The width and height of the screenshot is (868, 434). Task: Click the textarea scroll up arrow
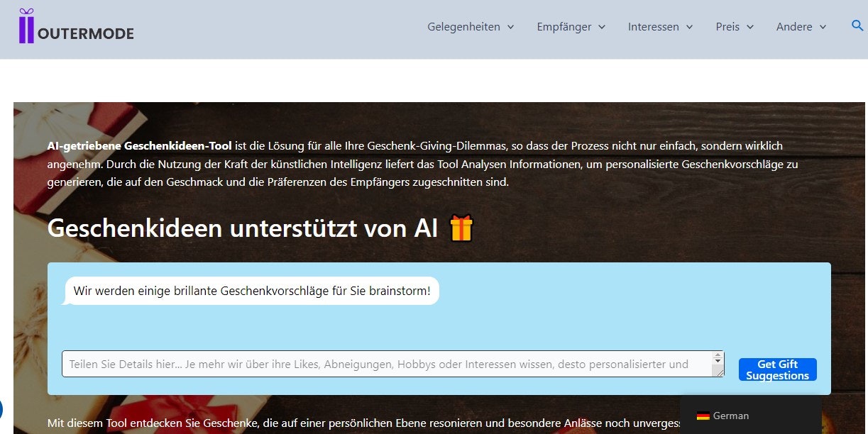coord(718,355)
